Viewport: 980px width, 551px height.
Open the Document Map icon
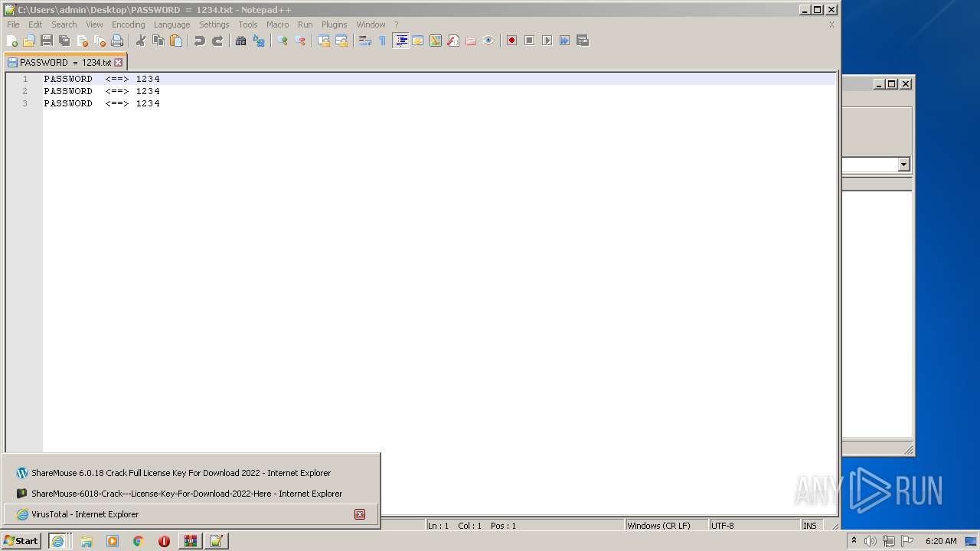[436, 41]
